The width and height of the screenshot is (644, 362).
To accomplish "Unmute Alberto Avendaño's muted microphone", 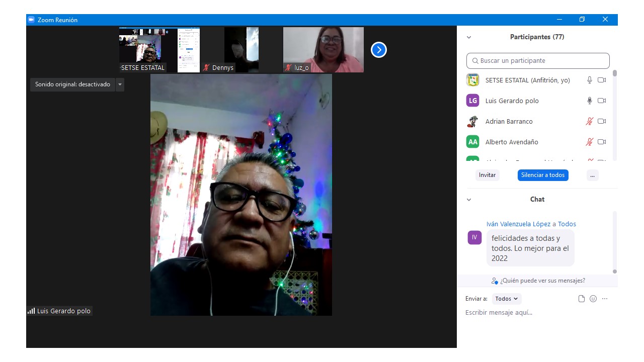I will 590,142.
